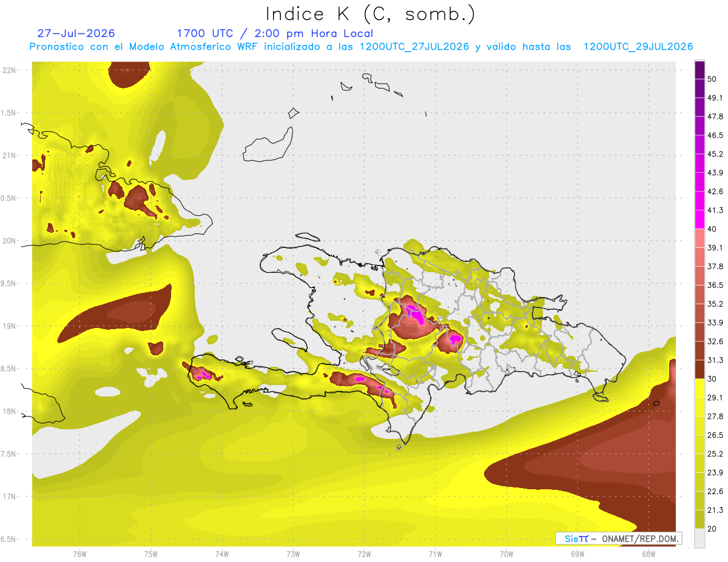
Task: Select the '49.1' color scale value
Action: click(x=715, y=98)
